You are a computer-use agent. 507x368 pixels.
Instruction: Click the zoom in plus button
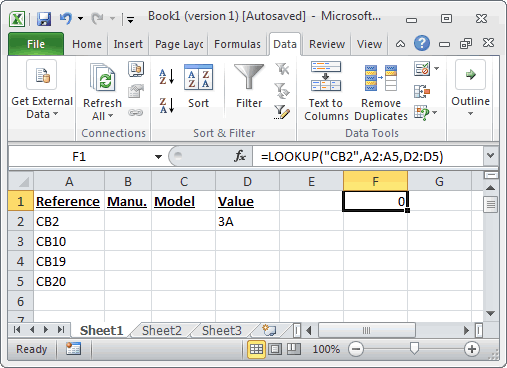(472, 349)
